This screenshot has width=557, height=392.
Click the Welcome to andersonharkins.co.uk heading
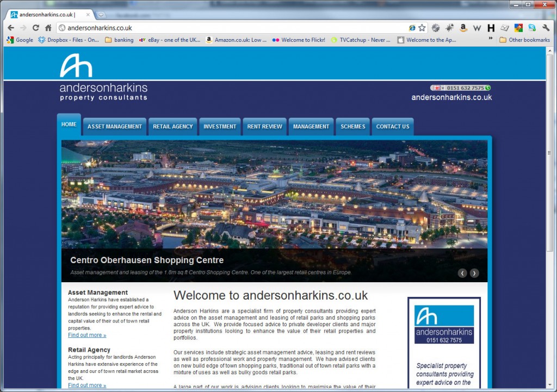click(x=271, y=295)
